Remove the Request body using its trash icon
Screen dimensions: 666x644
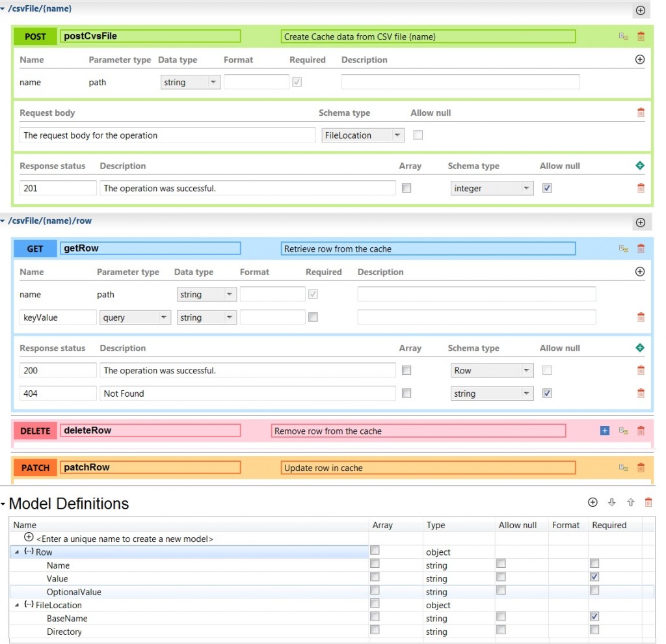(x=641, y=113)
